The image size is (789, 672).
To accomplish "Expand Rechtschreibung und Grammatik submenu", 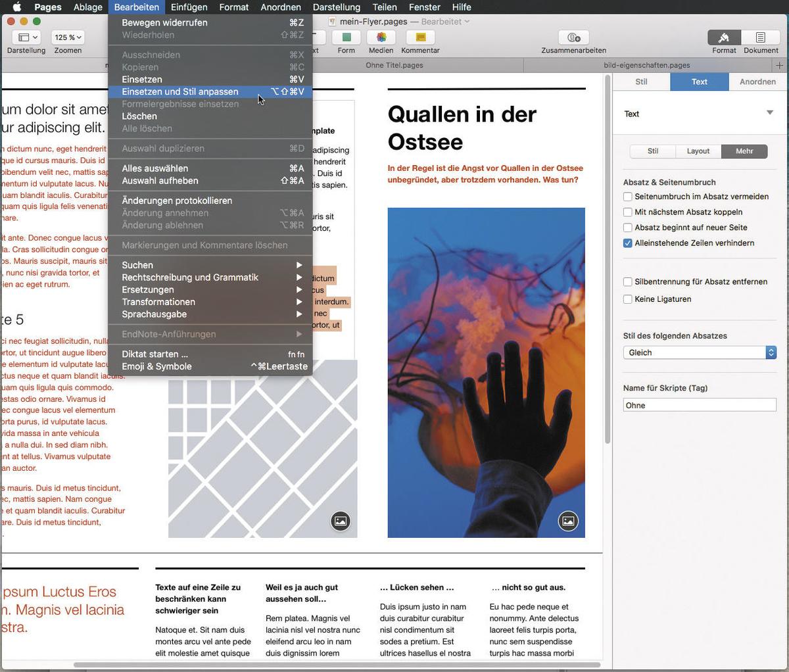I will [x=210, y=277].
